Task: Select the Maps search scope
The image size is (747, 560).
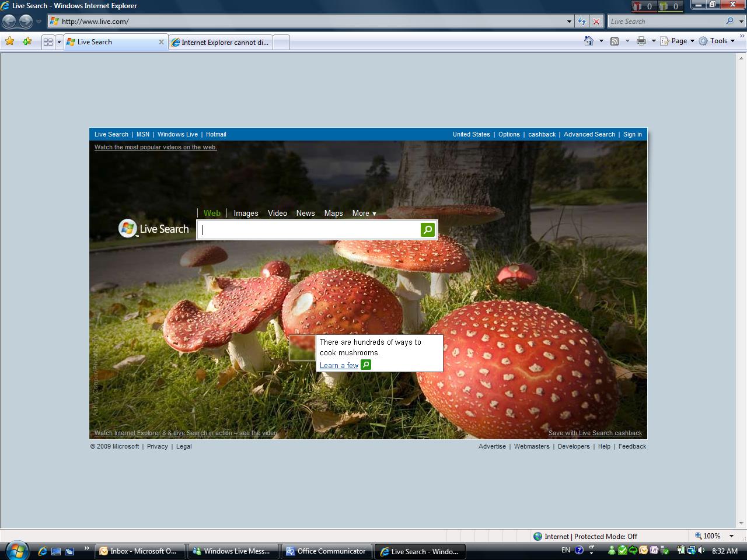Action: pyautogui.click(x=333, y=213)
